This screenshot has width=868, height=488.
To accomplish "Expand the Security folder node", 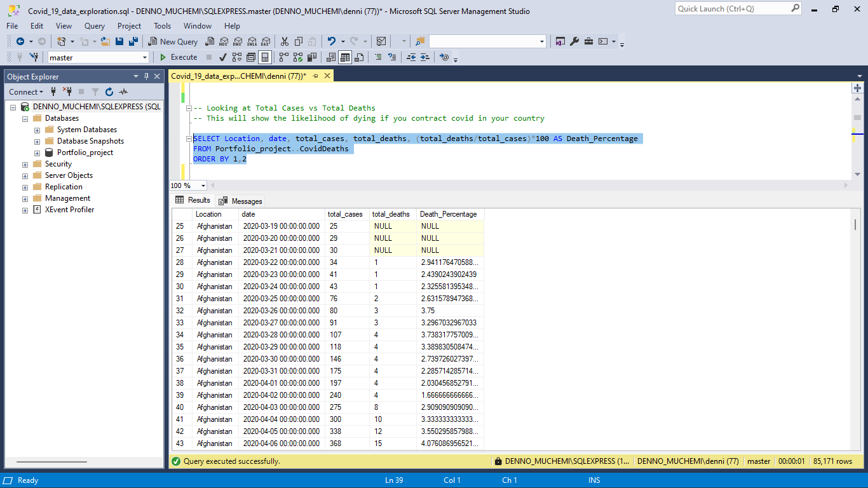I will click(25, 164).
